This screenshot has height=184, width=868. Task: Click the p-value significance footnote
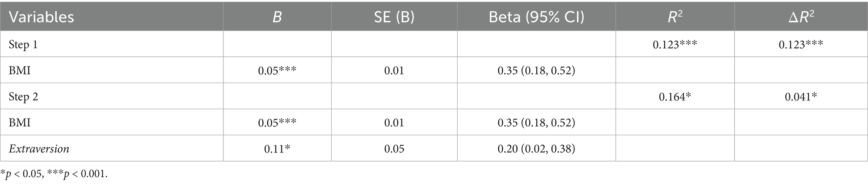click(x=54, y=174)
